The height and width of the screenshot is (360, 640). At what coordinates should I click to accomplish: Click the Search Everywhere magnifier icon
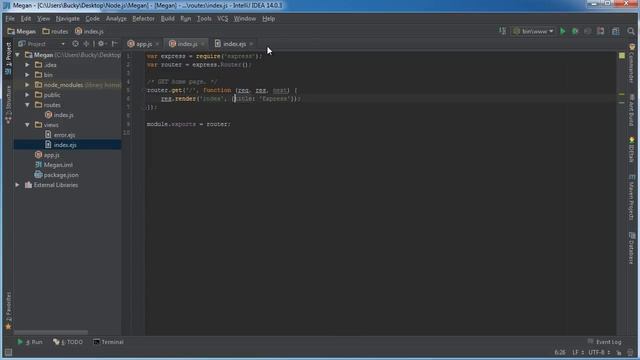pyautogui.click(x=631, y=31)
